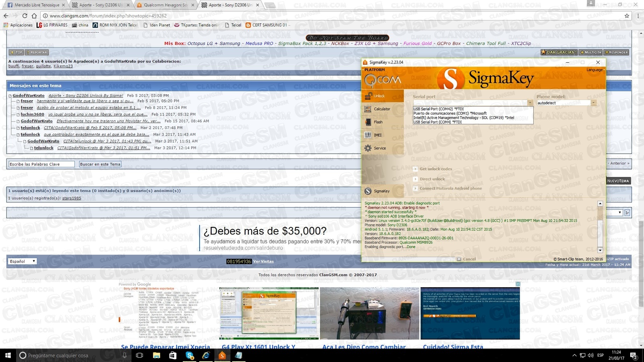The height and width of the screenshot is (362, 644).
Task: Click the browser back arrow
Action: click(6, 16)
